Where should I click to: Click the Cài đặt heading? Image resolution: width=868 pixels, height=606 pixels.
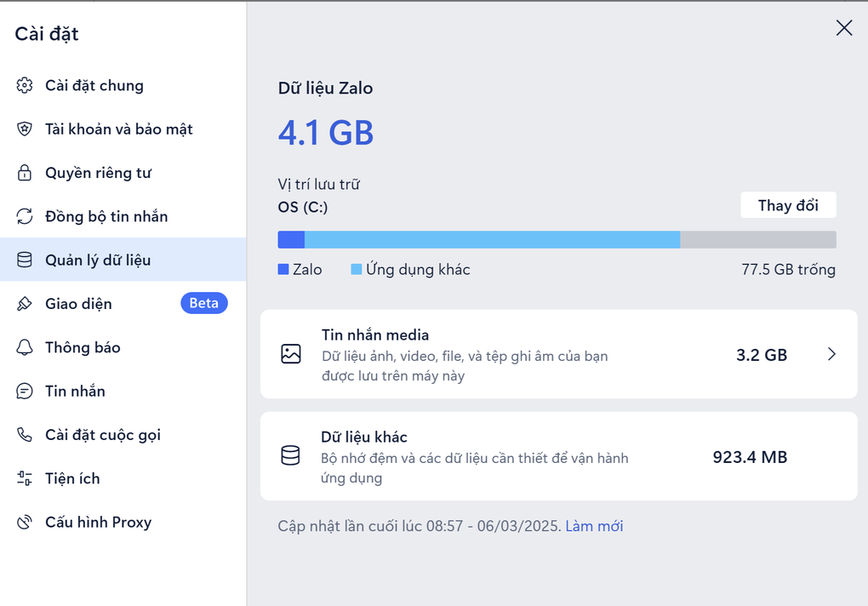coord(47,34)
